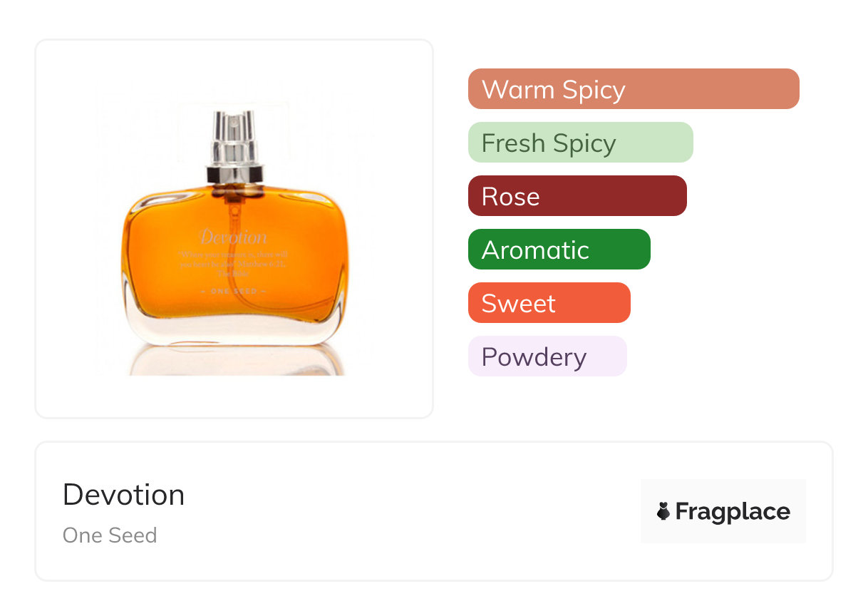Click the empty space in the Devotion info card
The image size is (868, 616).
[x=413, y=511]
